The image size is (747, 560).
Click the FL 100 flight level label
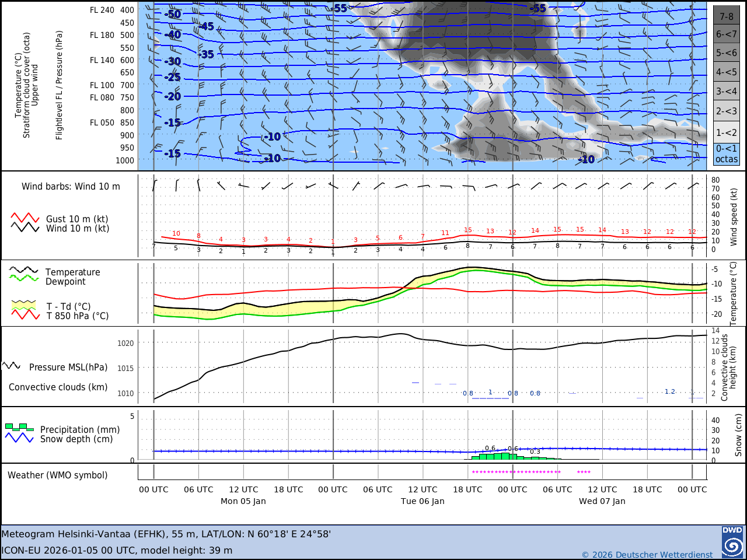click(102, 85)
